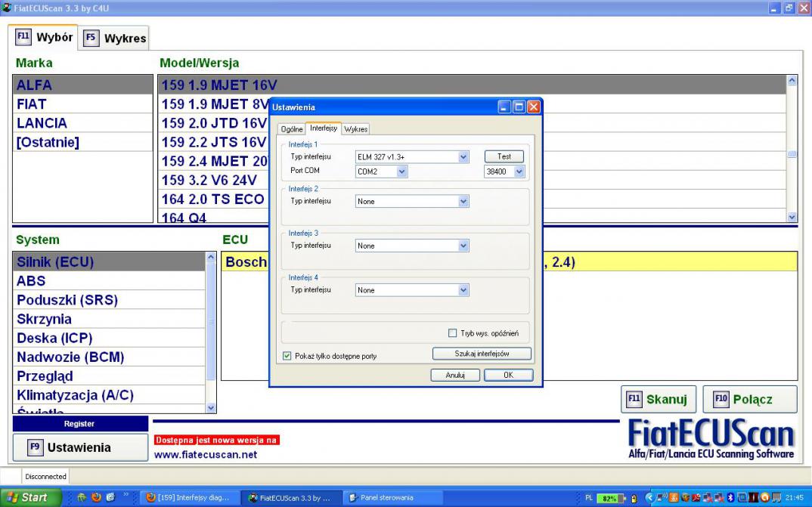Screen dimensions: 812x507
Task: Open Interfejs 3 type dropdown
Action: click(463, 246)
